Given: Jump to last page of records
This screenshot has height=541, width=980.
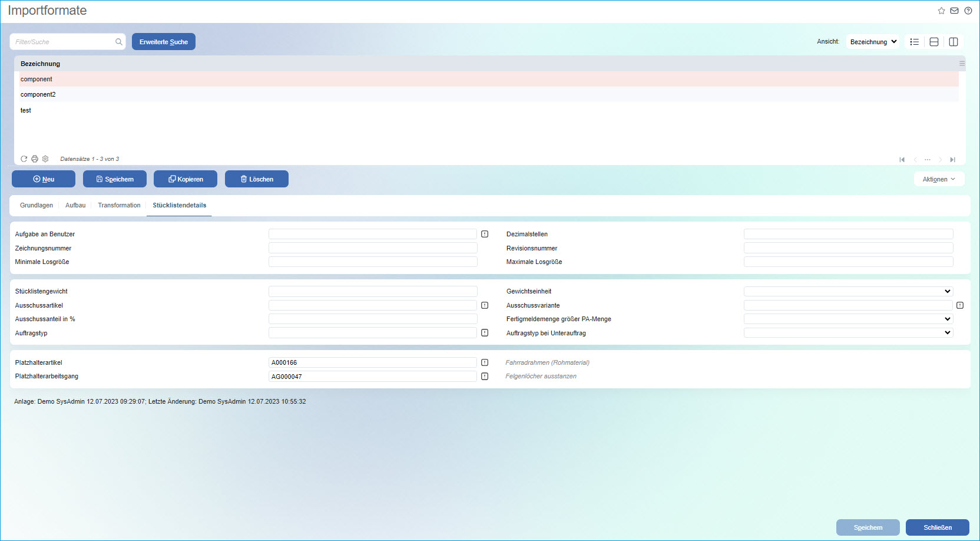Looking at the screenshot, I should [x=952, y=160].
